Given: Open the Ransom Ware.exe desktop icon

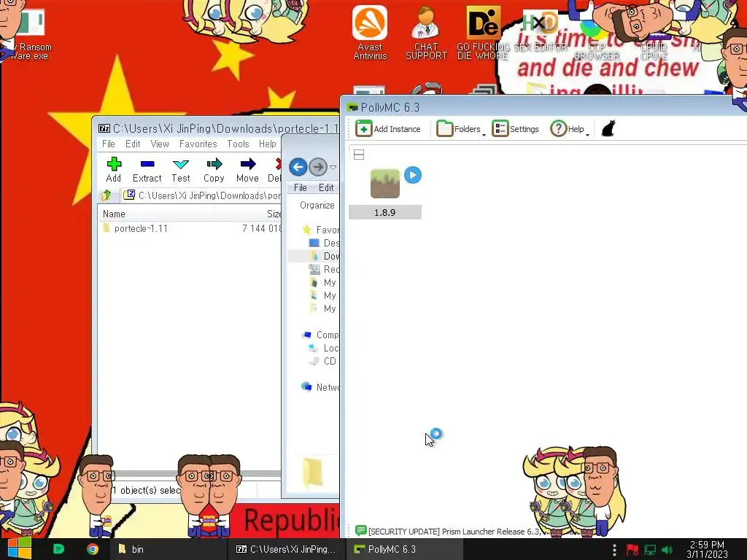Looking at the screenshot, I should 28,34.
